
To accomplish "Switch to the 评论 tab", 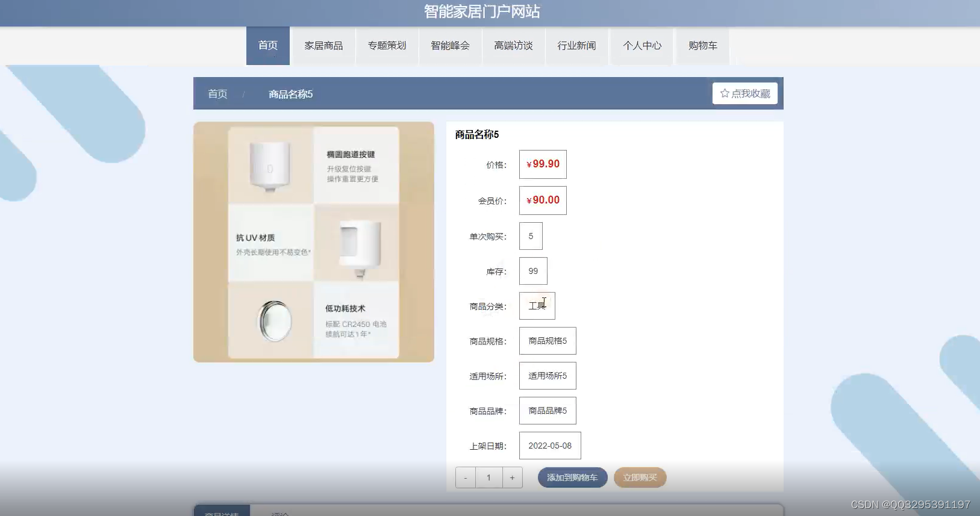I will pos(279,514).
